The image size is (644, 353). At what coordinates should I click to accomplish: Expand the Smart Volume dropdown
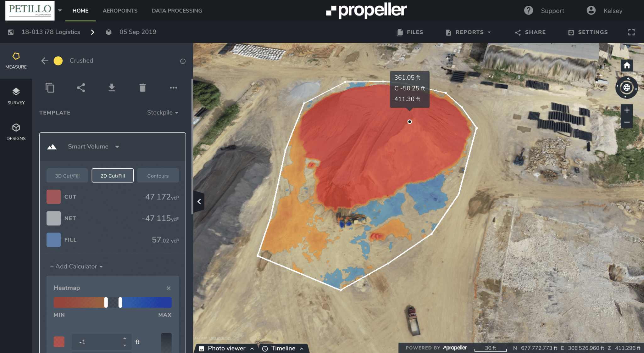point(93,147)
